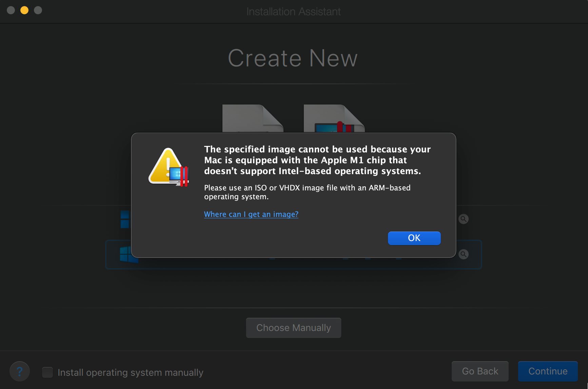Click the Installation Assistant window title
588x389 pixels.
tap(294, 12)
